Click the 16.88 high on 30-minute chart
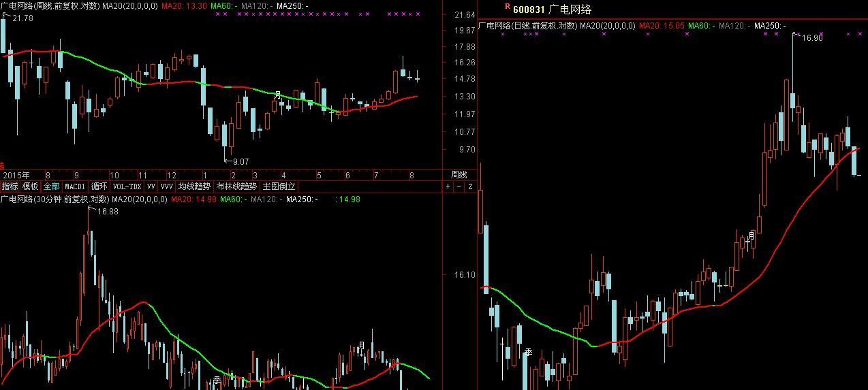This screenshot has width=868, height=390. tap(108, 212)
